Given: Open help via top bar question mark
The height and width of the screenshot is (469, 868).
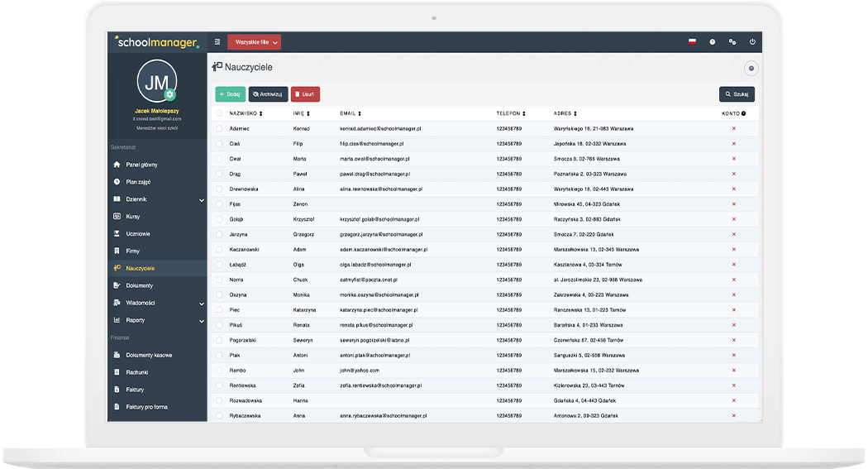Looking at the screenshot, I should pyautogui.click(x=712, y=41).
